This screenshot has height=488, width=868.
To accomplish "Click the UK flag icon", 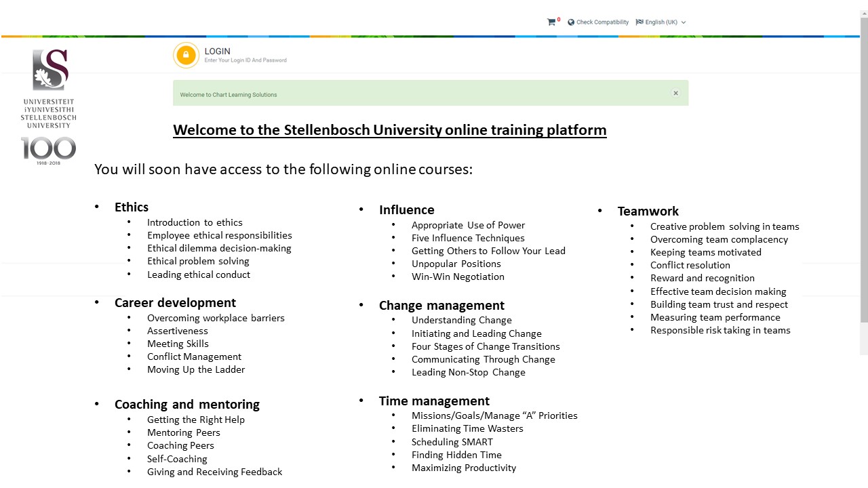I will tap(639, 22).
